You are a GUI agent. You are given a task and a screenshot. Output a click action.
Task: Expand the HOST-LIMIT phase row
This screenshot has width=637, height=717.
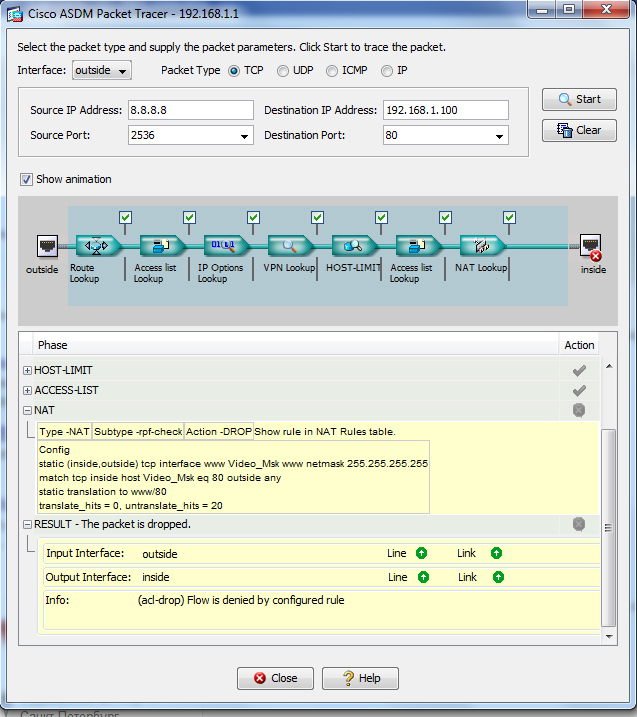point(27,370)
